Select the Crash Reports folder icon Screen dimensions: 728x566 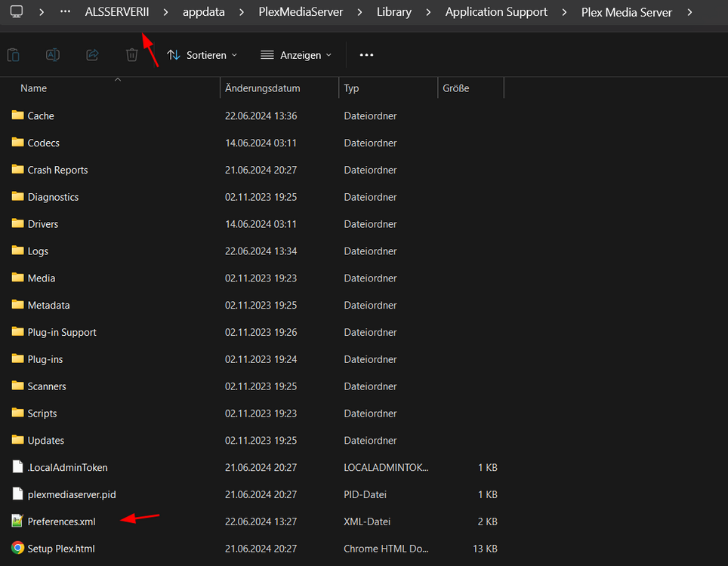17,169
